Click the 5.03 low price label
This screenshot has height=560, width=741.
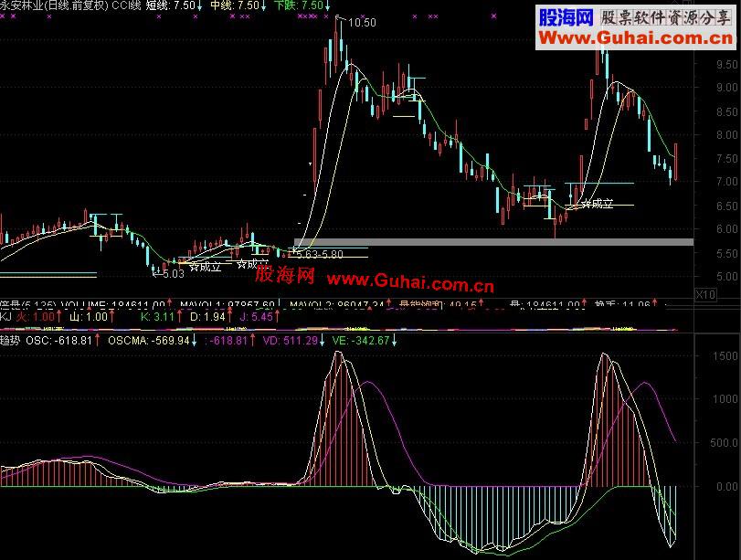coord(173,274)
